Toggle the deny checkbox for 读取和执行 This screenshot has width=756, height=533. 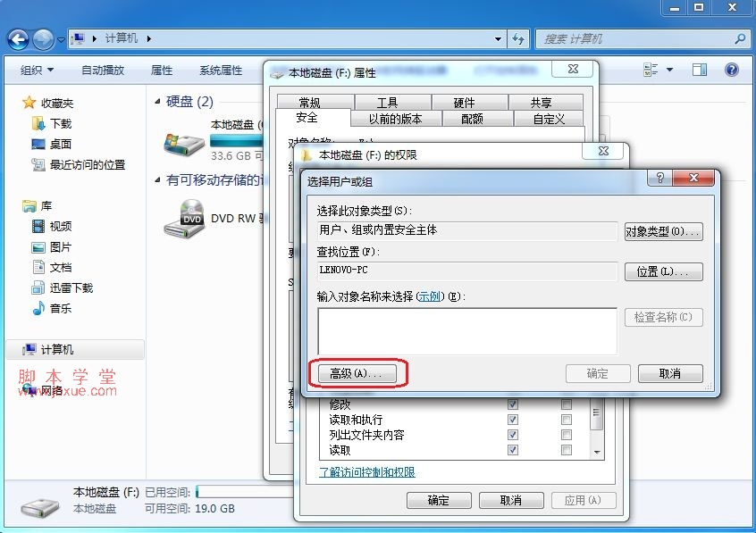coord(567,420)
